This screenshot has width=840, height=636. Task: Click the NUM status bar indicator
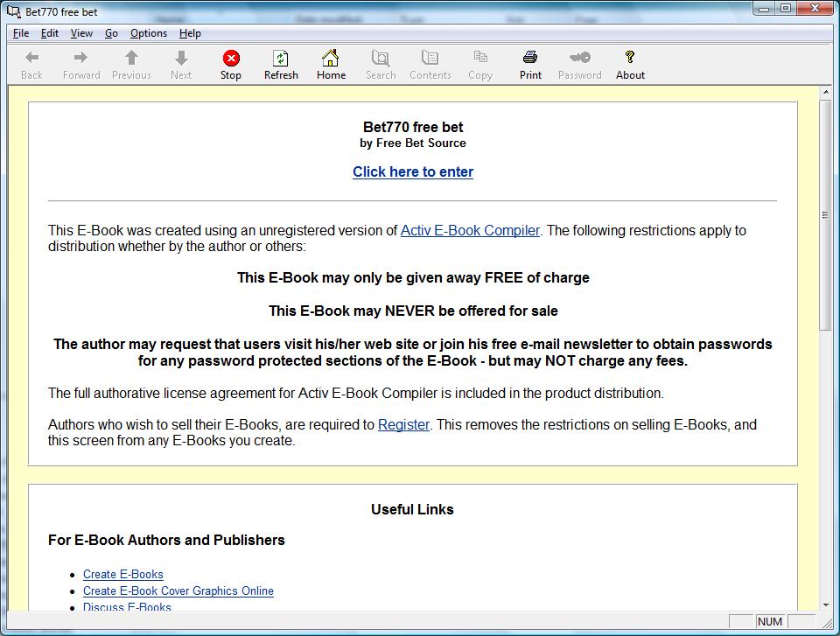pos(770,621)
